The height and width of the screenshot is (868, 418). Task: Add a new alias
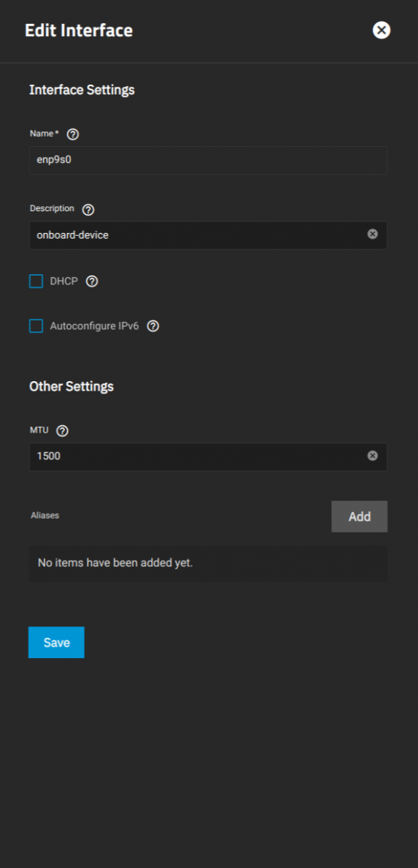point(359,516)
